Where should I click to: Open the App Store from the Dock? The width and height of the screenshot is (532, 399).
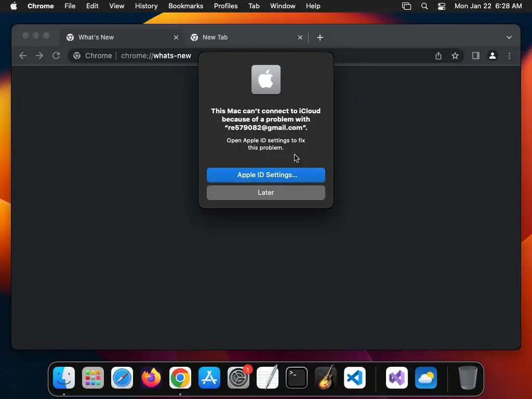click(x=209, y=377)
